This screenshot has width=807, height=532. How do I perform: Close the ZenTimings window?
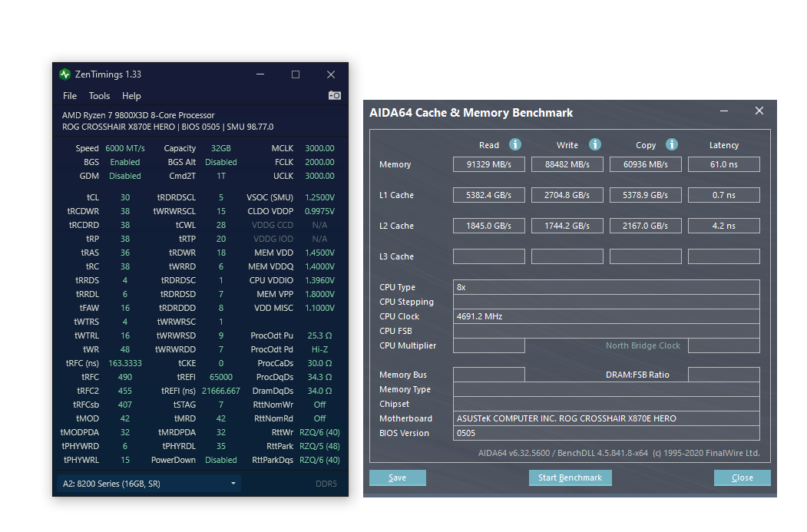coord(331,74)
